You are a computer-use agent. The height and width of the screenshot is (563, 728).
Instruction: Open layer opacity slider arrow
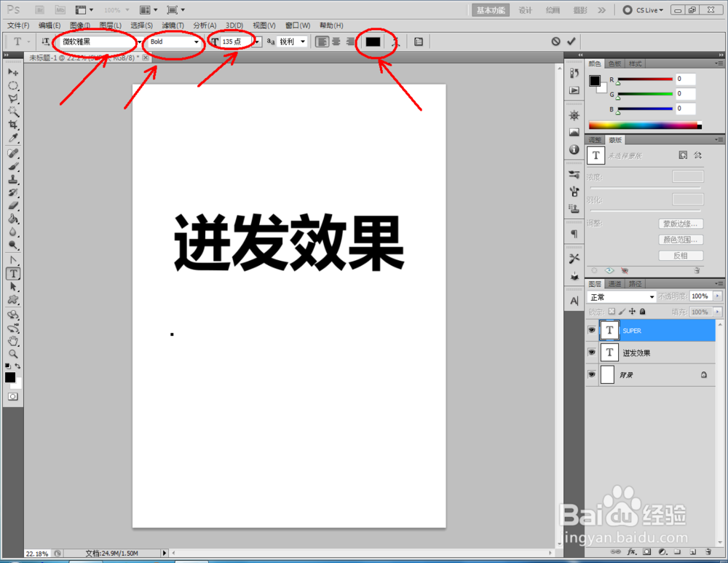point(718,296)
